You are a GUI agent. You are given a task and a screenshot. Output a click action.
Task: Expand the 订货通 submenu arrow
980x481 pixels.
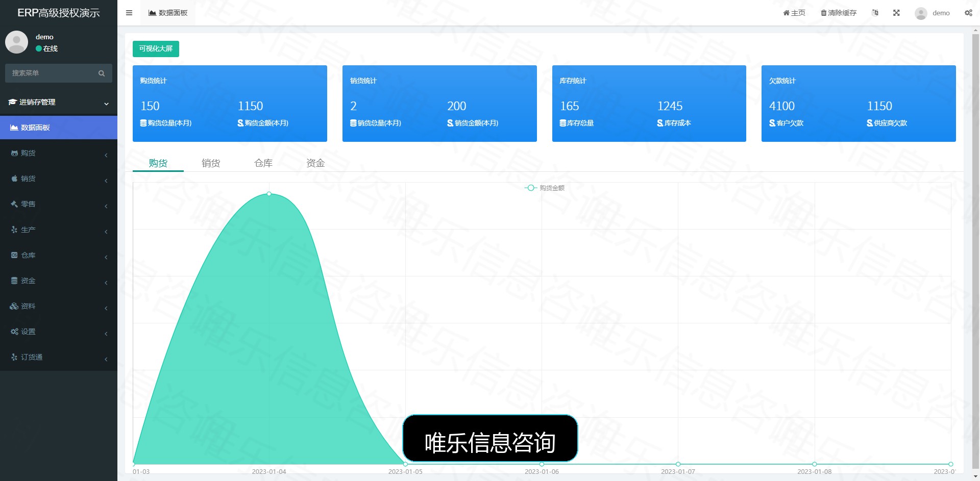coord(106,359)
